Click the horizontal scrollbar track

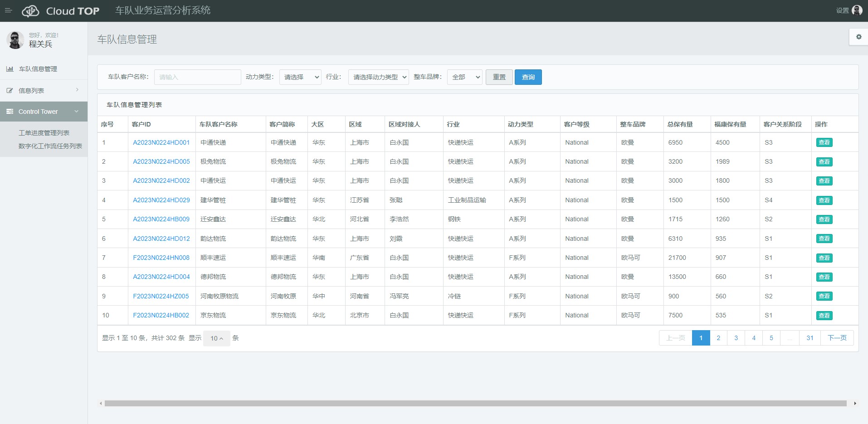tap(476, 403)
